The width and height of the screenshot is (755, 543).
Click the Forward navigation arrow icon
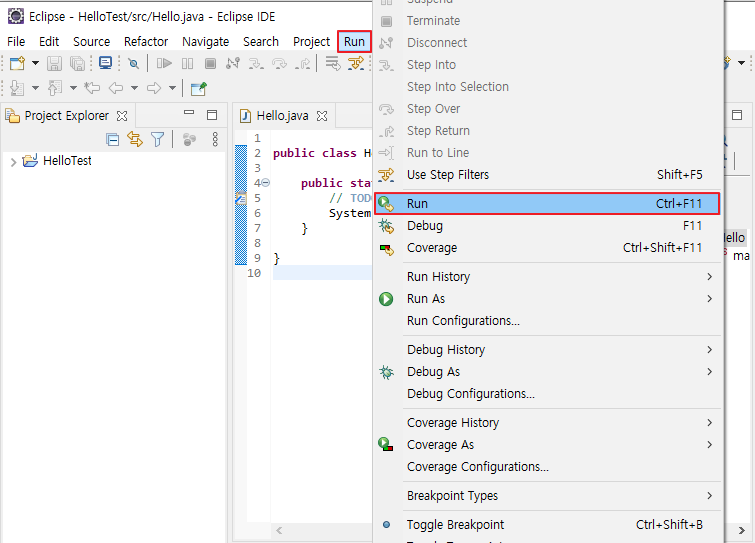[154, 88]
